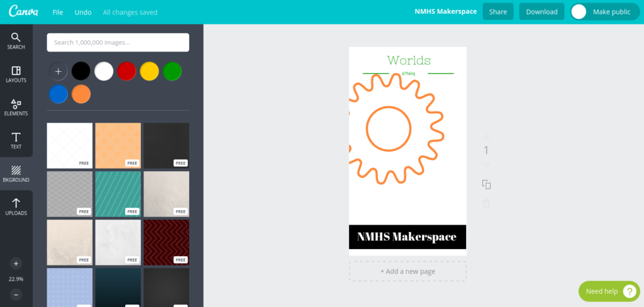Open the Search panel in the sidebar

[x=16, y=41]
